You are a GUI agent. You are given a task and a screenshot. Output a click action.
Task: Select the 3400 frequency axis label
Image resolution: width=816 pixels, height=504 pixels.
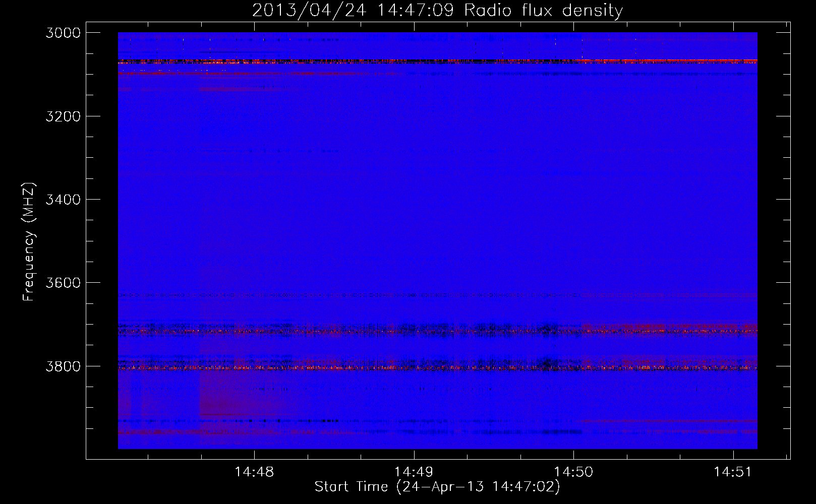[x=63, y=200]
